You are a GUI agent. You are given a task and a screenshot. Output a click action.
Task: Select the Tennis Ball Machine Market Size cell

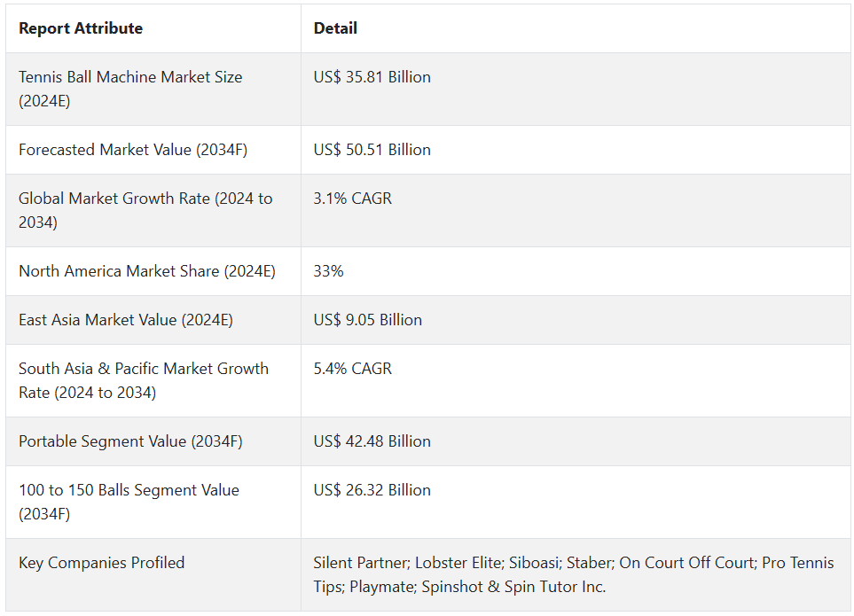point(130,89)
